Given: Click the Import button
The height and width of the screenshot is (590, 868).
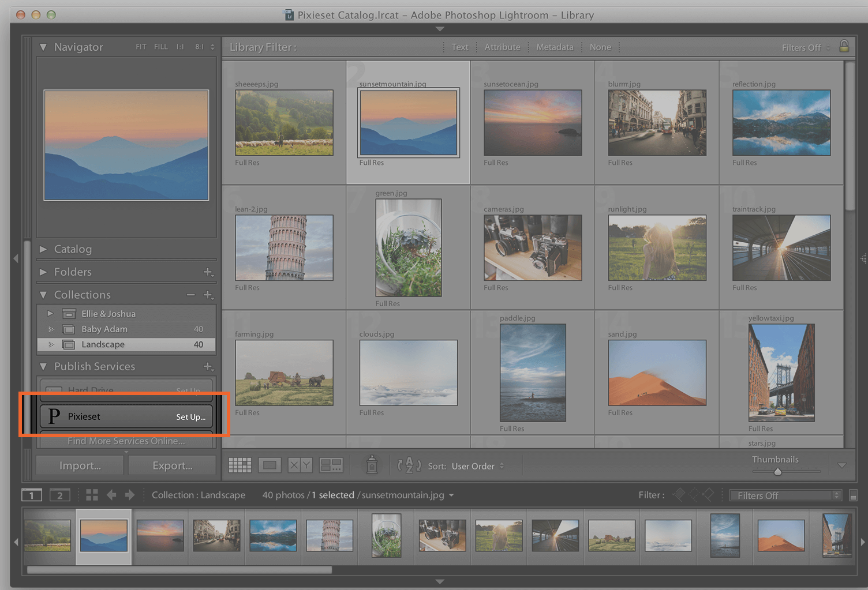Looking at the screenshot, I should coord(79,465).
